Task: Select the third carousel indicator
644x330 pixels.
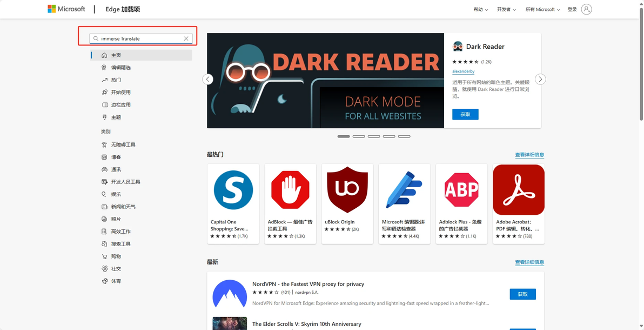Action: [374, 136]
